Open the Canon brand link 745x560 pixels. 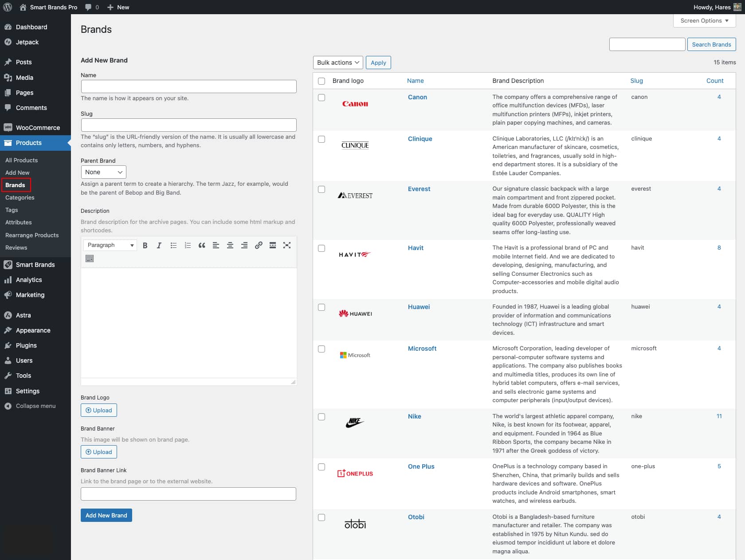417,97
